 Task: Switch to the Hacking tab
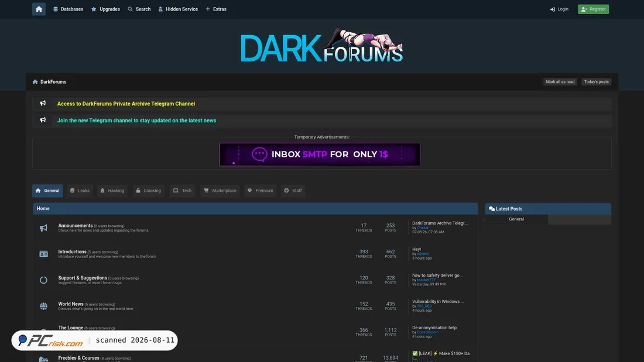112,191
